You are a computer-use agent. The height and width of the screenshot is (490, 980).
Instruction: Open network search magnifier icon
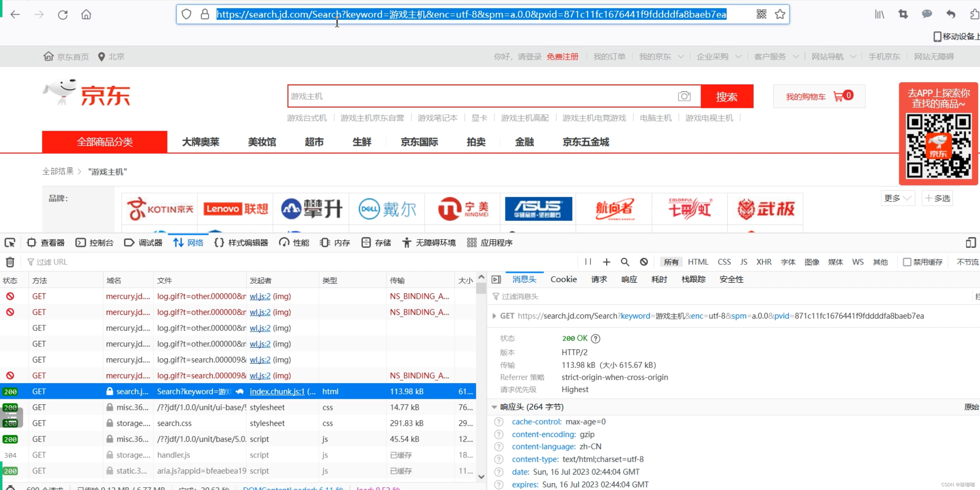625,262
